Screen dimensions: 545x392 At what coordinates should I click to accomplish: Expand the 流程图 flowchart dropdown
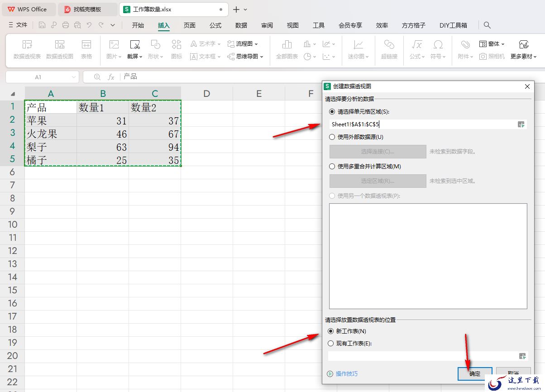243,44
